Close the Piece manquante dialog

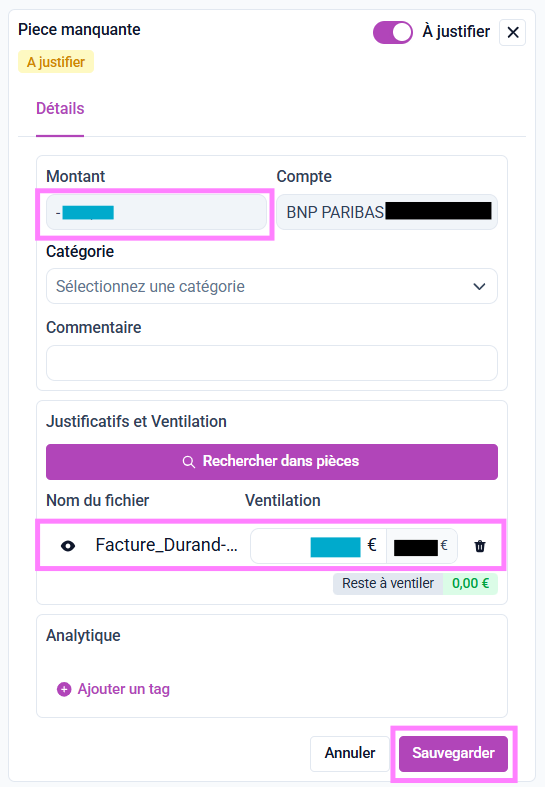[512, 33]
